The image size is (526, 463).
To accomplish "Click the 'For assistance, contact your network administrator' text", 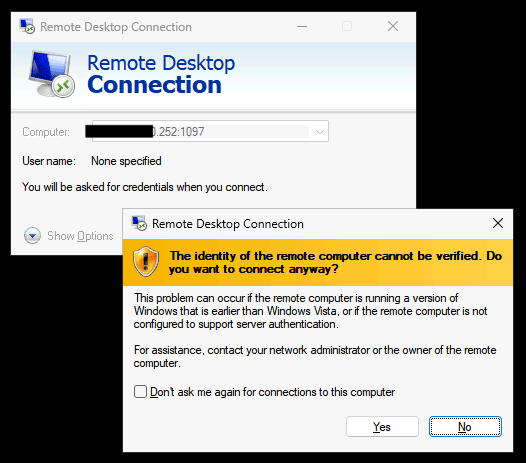I will tap(315, 356).
